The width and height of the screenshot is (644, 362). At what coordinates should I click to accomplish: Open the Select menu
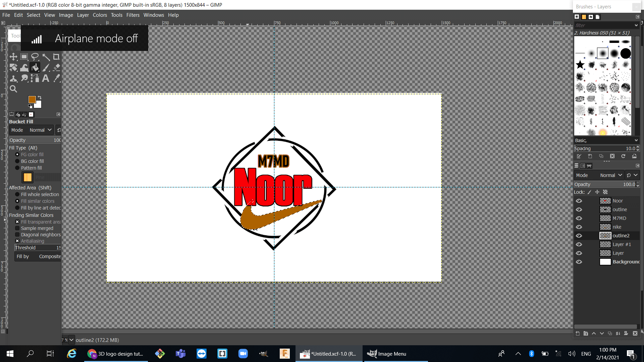34,15
